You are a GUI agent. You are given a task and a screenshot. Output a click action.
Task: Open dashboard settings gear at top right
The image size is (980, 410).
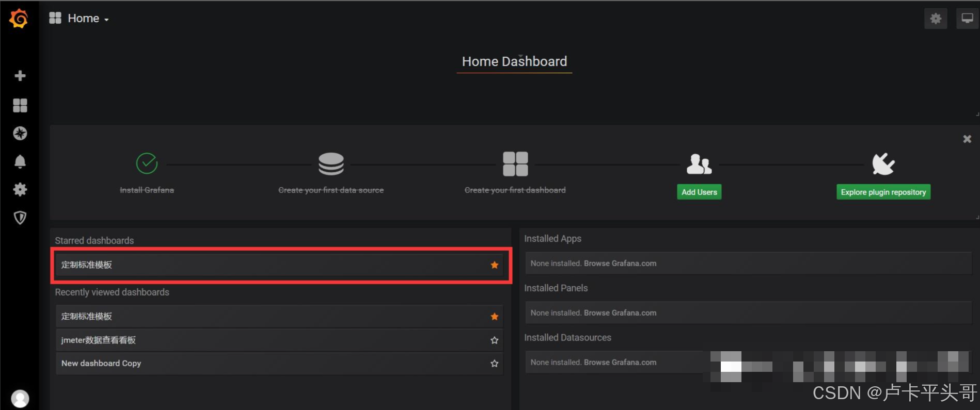(x=936, y=19)
